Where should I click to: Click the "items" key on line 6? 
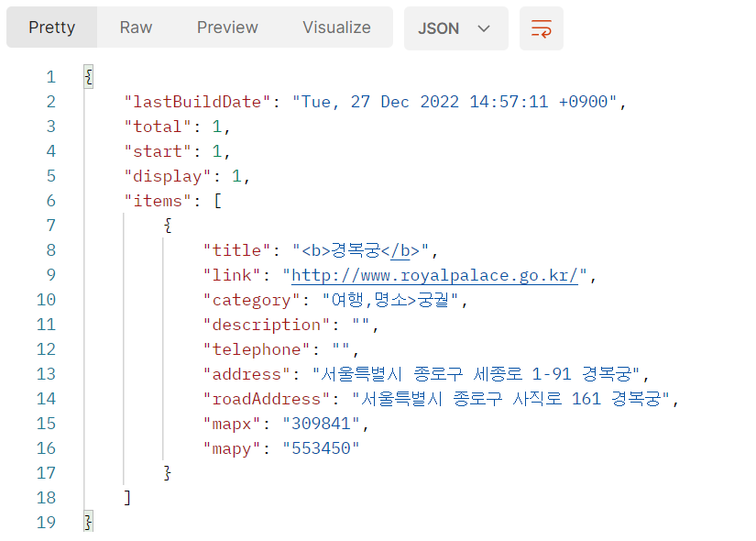[x=158, y=201]
